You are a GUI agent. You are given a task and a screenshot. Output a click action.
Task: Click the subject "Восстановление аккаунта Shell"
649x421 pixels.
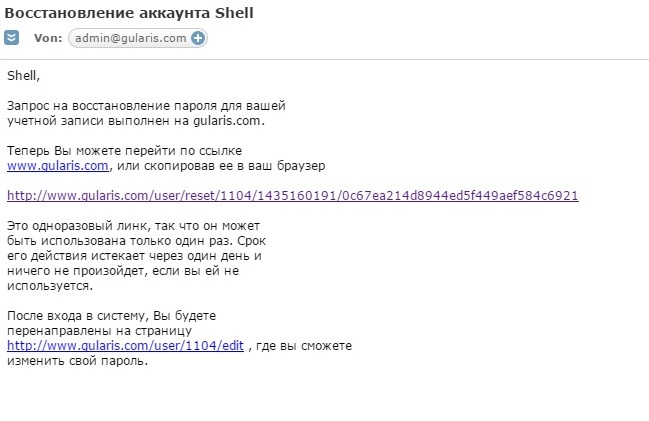pyautogui.click(x=129, y=13)
